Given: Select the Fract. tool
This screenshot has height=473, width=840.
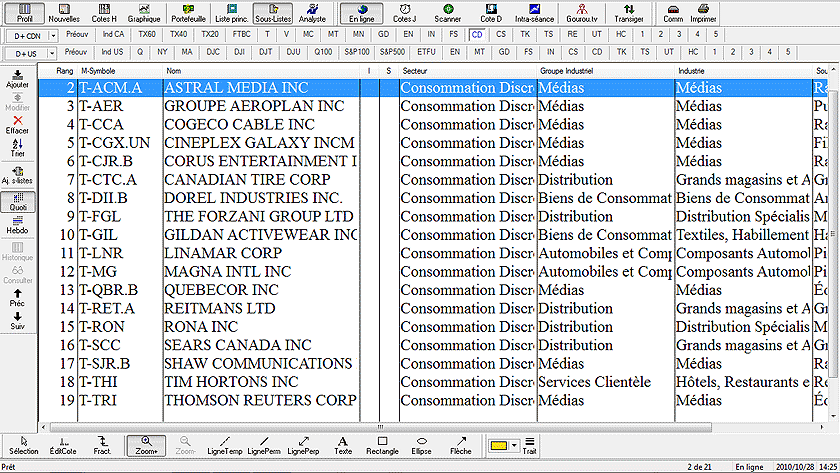Looking at the screenshot, I should [102, 446].
